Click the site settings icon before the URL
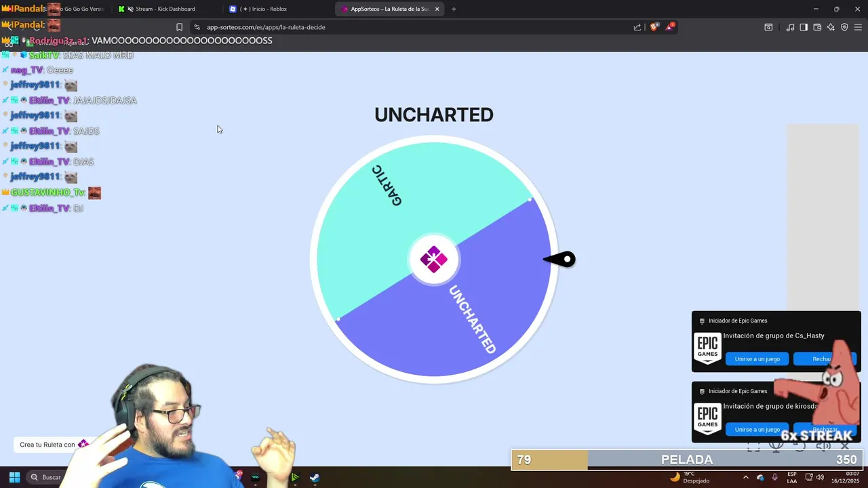Viewport: 868px width, 488px height. [x=197, y=27]
